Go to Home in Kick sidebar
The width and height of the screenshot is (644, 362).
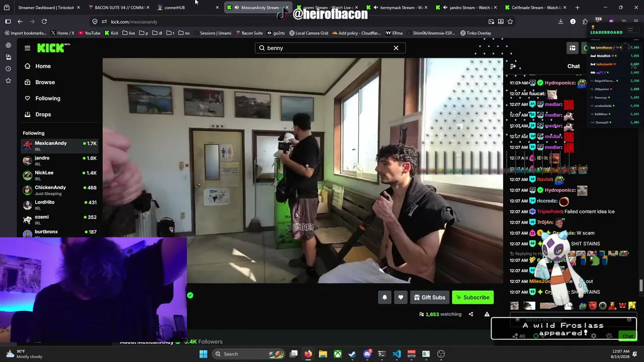coord(43,66)
